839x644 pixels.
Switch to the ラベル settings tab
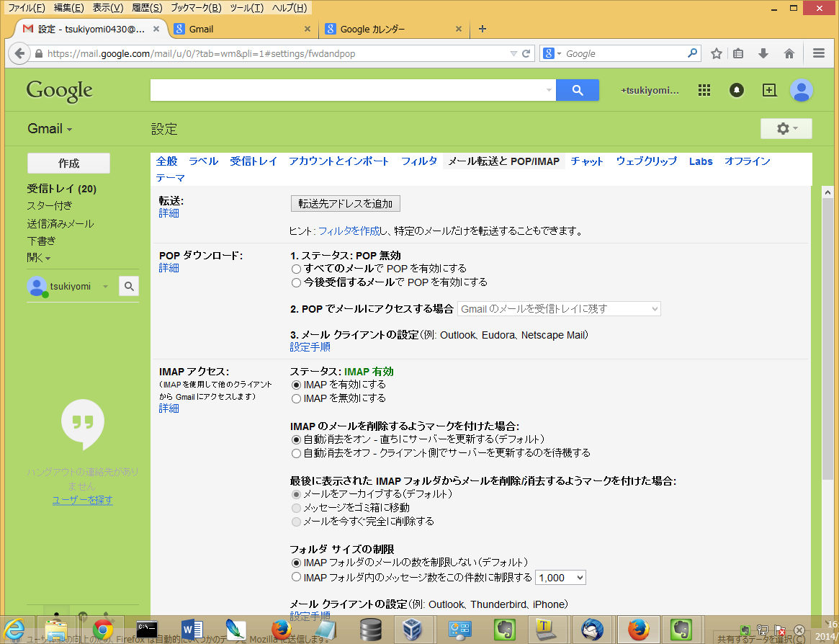(203, 161)
